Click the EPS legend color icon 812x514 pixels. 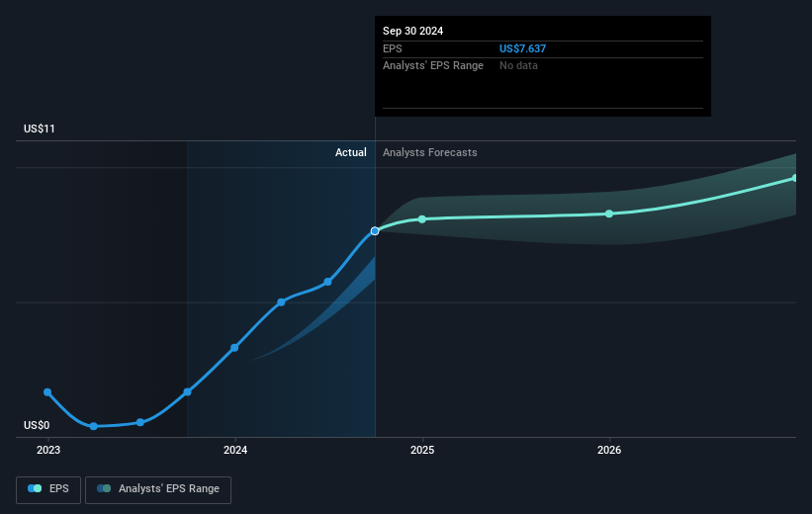pyautogui.click(x=35, y=488)
